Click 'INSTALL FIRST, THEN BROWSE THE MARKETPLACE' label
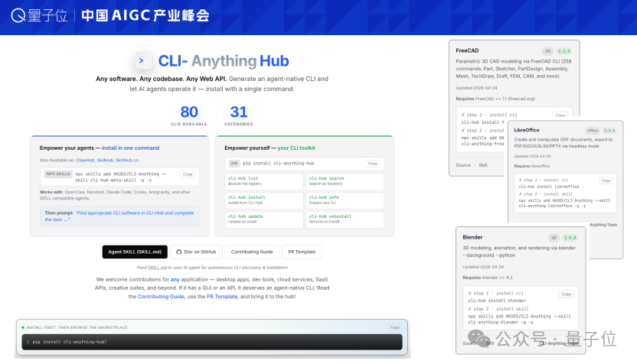Screen dimensions: 637x364 coord(77,327)
